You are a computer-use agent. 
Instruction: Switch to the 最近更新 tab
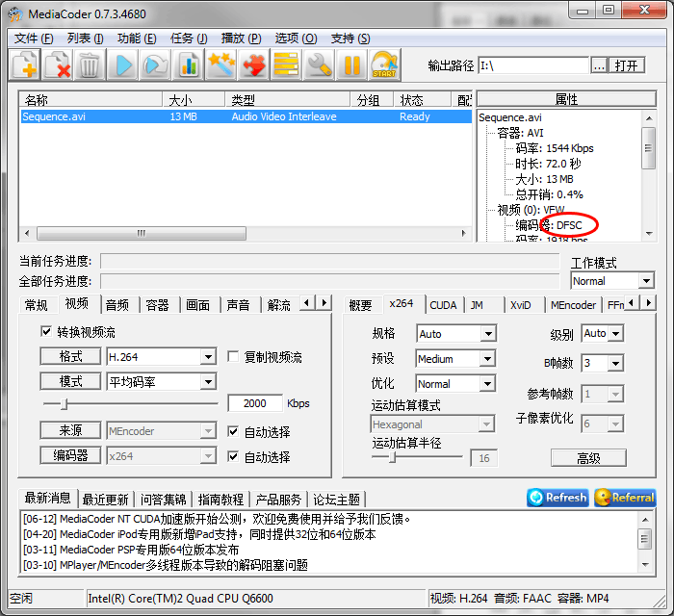click(x=105, y=500)
